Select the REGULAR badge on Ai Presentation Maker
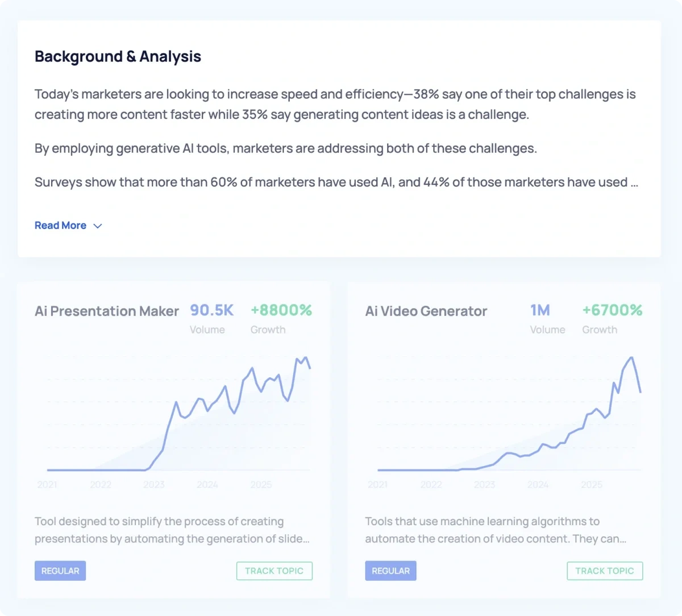Viewport: 682px width, 616px height. point(60,570)
